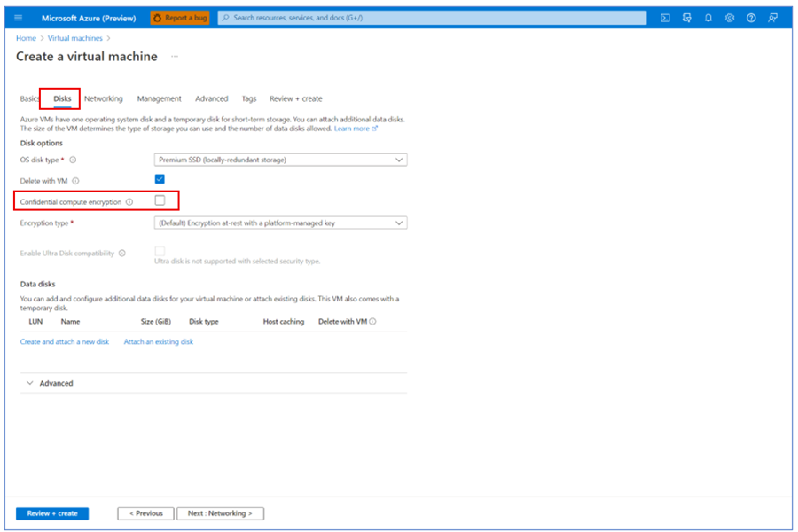Screen dimensions: 798x532
Task: Follow the Learn more link
Action: (x=352, y=129)
